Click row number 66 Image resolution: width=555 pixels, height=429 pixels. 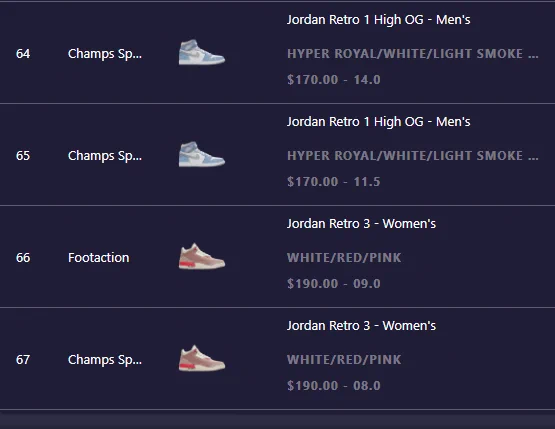pos(23,258)
